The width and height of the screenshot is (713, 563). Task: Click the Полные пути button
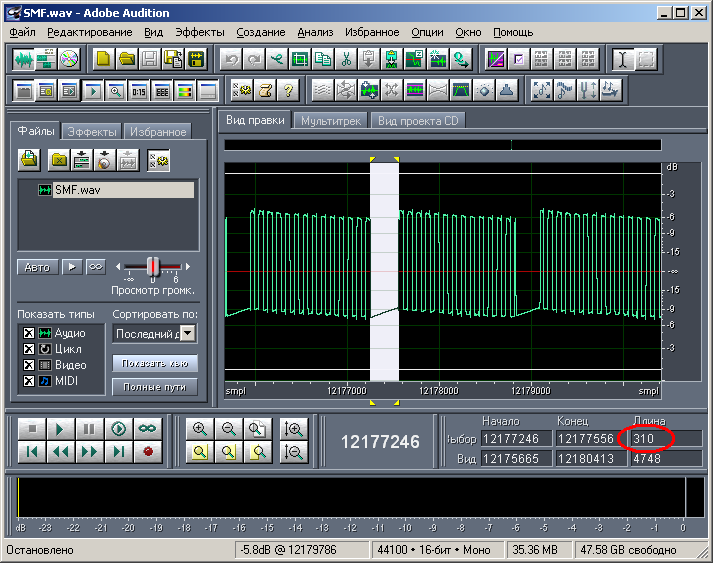tap(155, 387)
